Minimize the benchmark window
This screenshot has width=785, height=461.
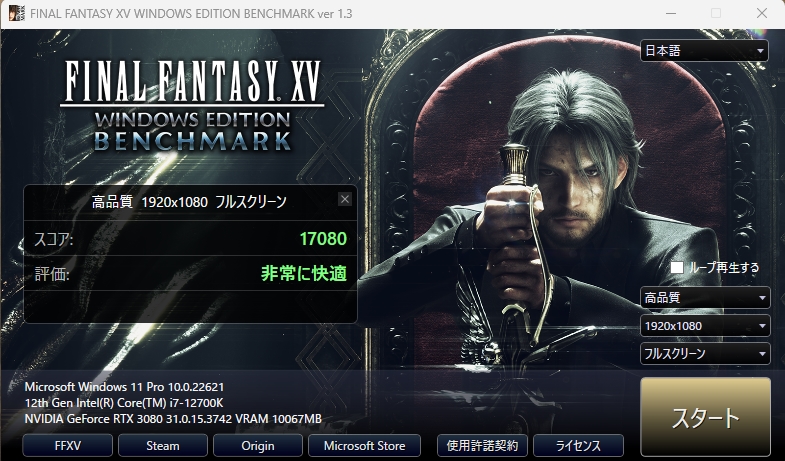[671, 13]
